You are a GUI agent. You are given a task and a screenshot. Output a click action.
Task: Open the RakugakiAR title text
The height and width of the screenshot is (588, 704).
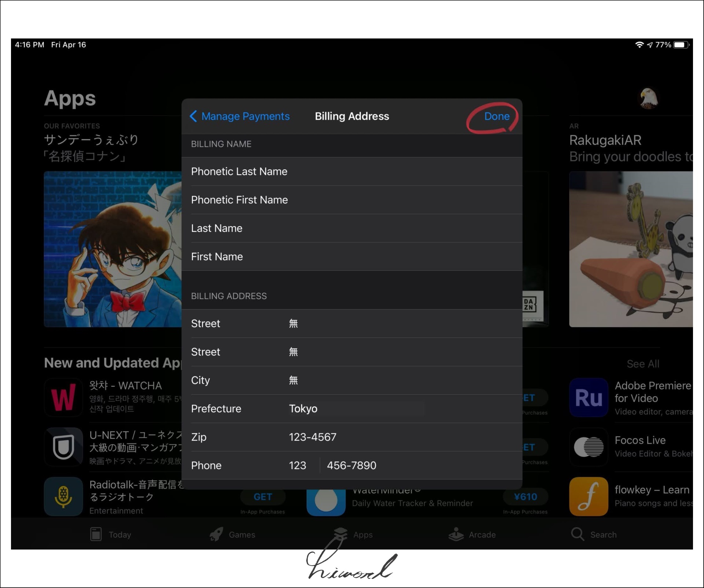605,140
